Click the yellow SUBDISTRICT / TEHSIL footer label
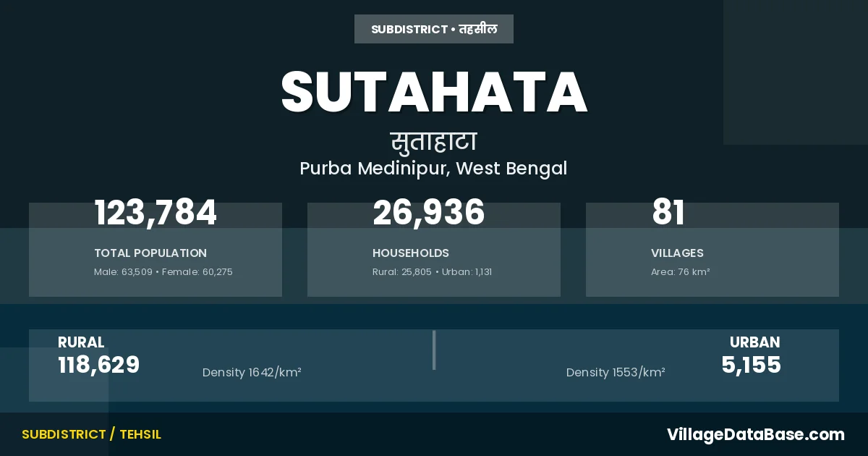868x456 pixels. click(x=91, y=434)
